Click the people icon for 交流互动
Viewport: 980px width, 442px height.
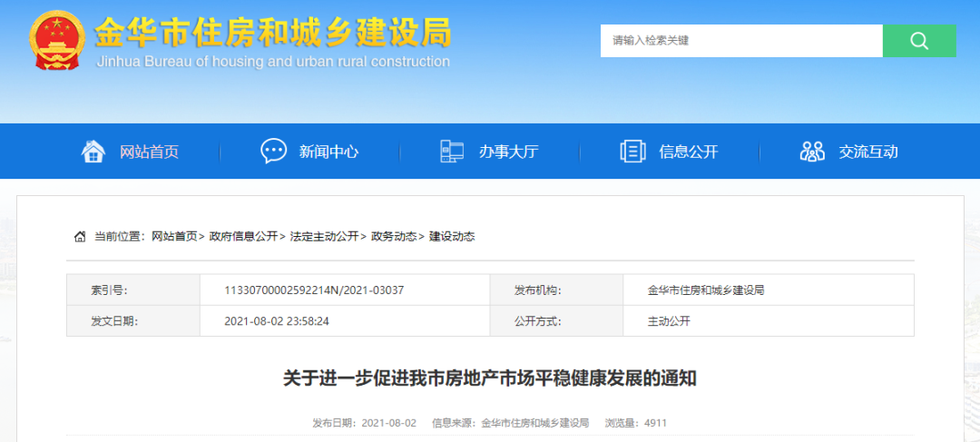click(x=812, y=152)
